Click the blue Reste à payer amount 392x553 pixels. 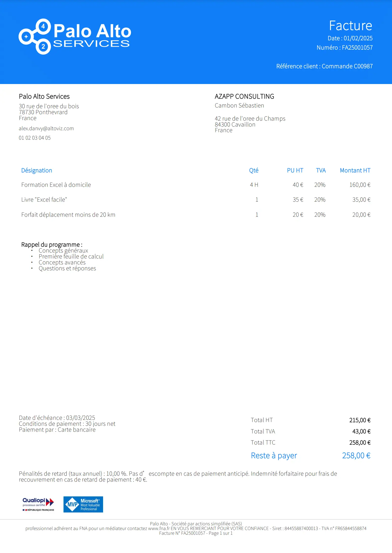(x=356, y=455)
